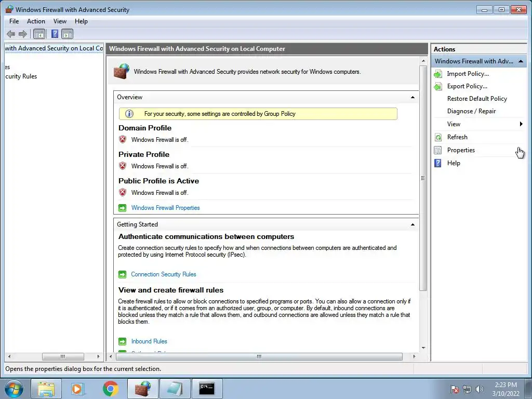Open the Action menu
532x399 pixels.
click(36, 21)
